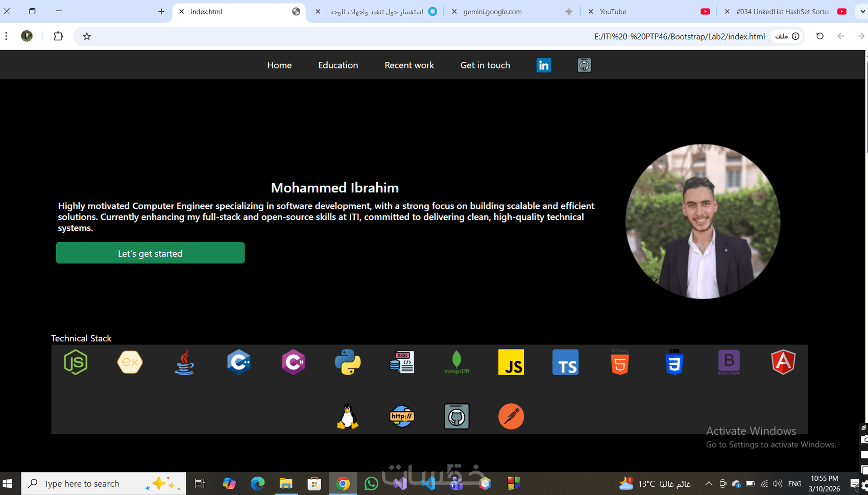Open the Recent work nav item
This screenshot has height=495, width=868.
[x=409, y=65]
